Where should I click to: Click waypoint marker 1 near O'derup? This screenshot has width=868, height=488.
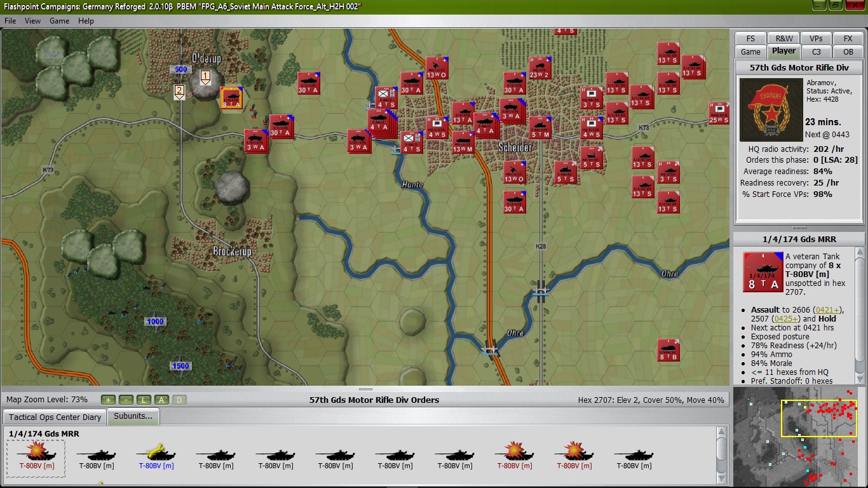click(x=205, y=78)
